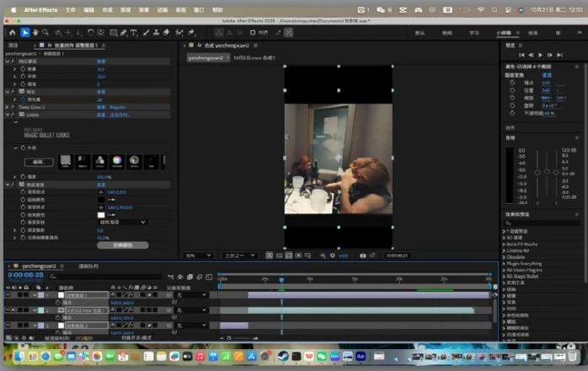Viewport: 588px width, 371px height.
Task: Hide layer 2 with eye toggle
Action: point(8,309)
